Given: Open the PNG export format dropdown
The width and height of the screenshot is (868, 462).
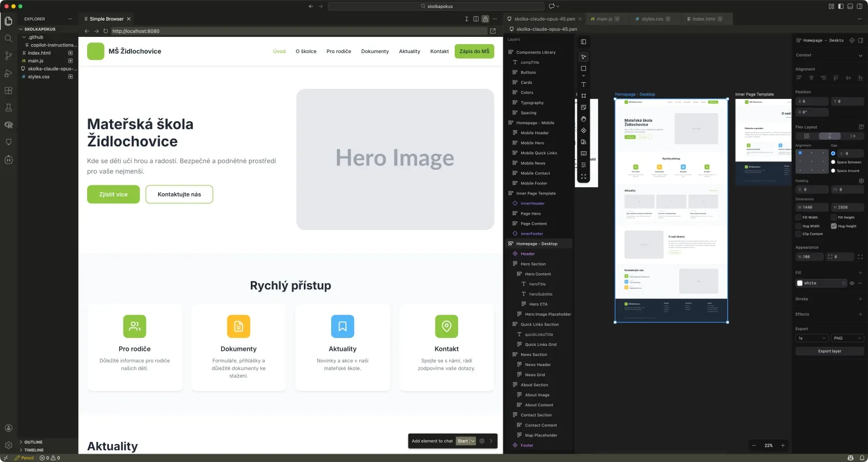Looking at the screenshot, I should pyautogui.click(x=847, y=337).
